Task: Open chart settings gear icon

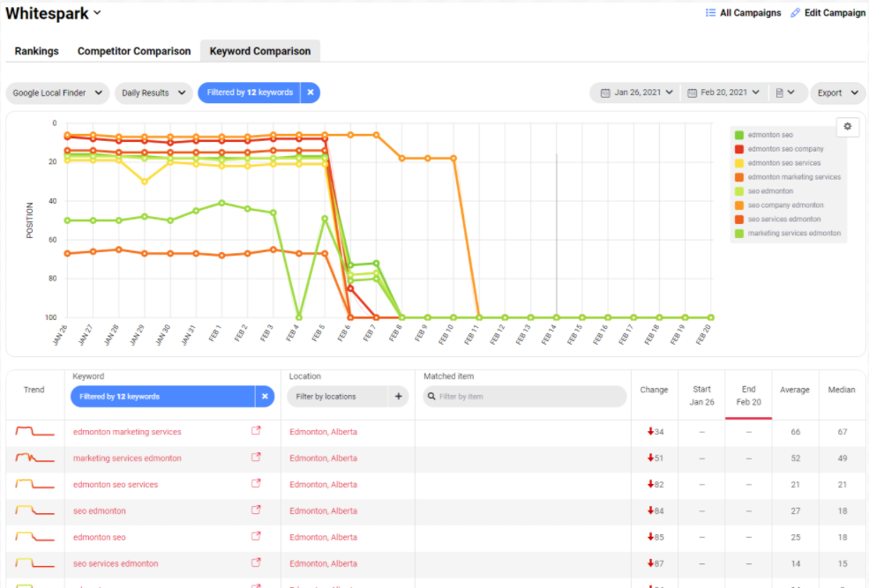Action: point(847,127)
